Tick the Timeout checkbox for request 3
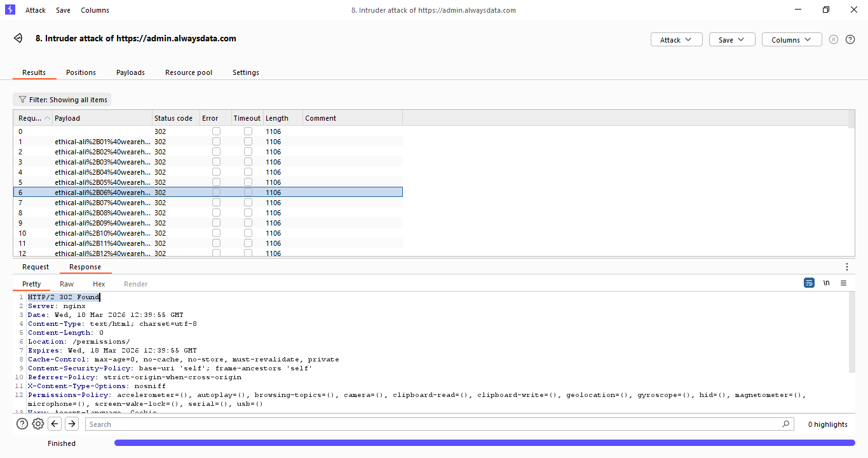This screenshot has width=868, height=458. (248, 162)
